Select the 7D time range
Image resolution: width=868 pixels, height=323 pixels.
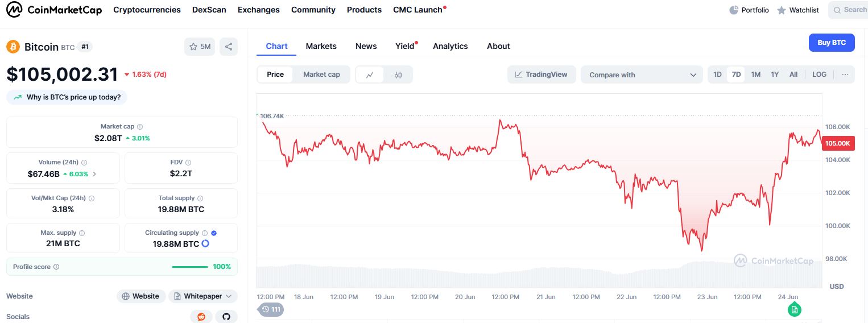point(736,74)
